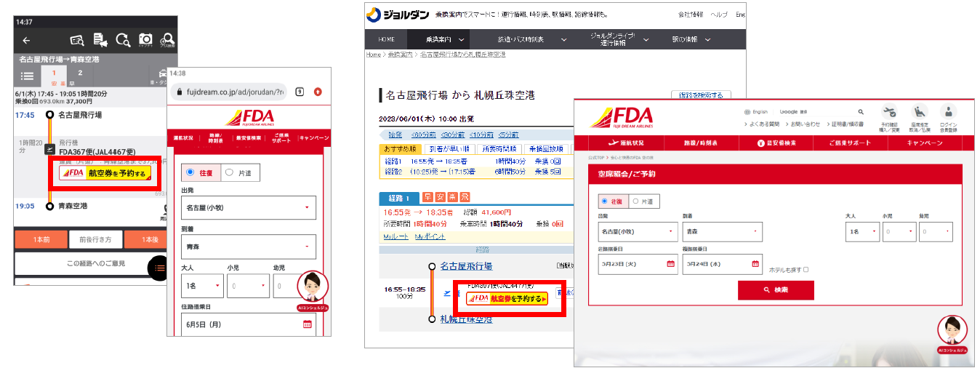This screenshot has height=368, width=980.
Task: Tap the airplane icon on the mobile route
Action: pyautogui.click(x=49, y=148)
